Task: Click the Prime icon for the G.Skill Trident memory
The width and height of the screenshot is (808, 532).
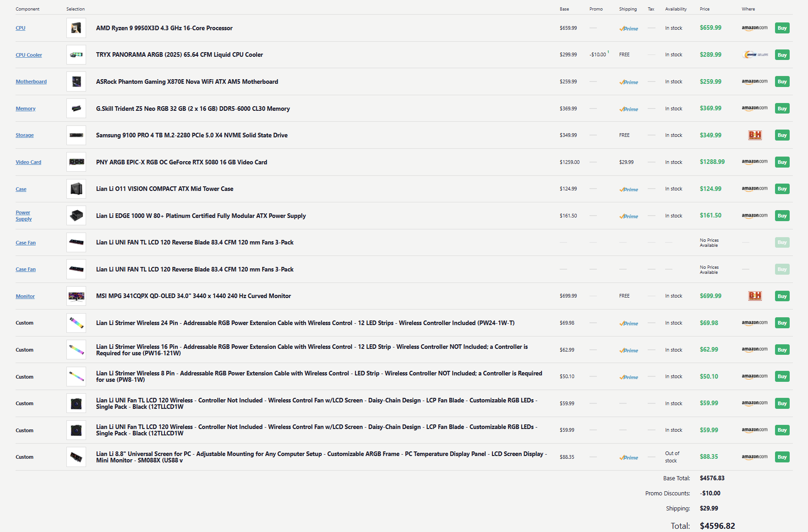Action: point(628,109)
